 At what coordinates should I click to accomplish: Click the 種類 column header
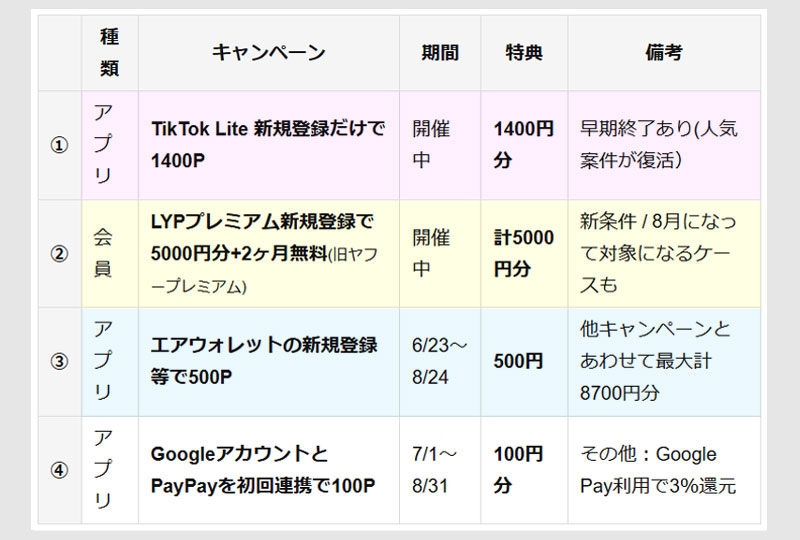110,53
